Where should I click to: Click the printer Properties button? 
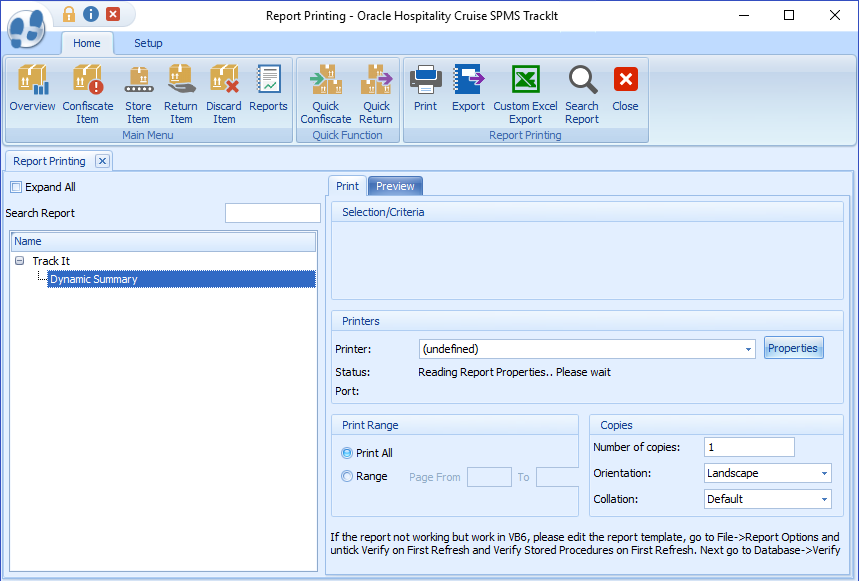(x=793, y=348)
